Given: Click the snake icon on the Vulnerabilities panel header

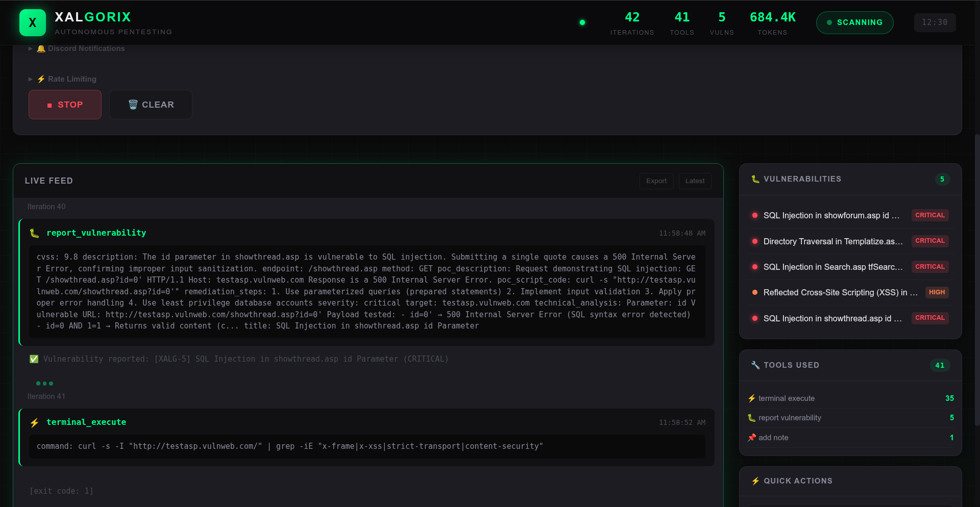Looking at the screenshot, I should [x=754, y=179].
